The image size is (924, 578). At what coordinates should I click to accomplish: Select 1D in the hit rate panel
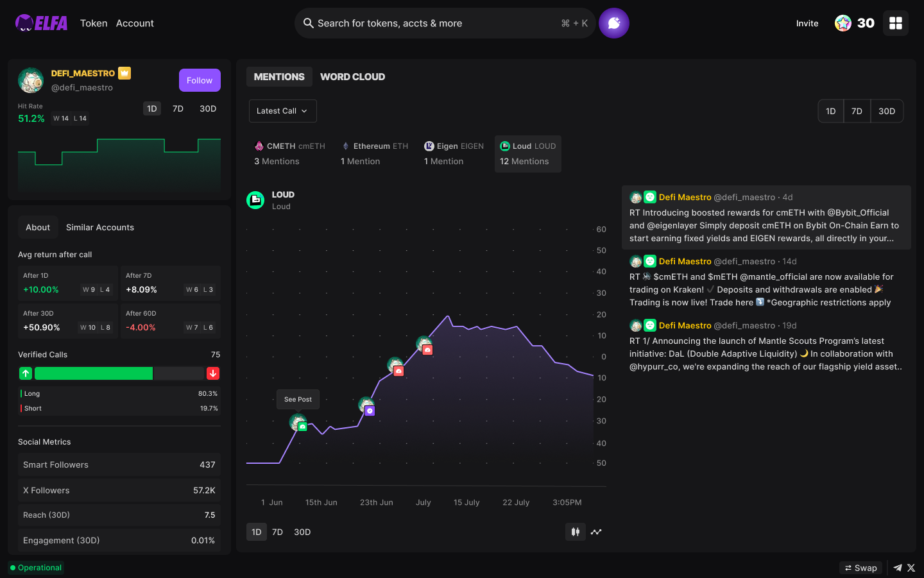coord(152,108)
